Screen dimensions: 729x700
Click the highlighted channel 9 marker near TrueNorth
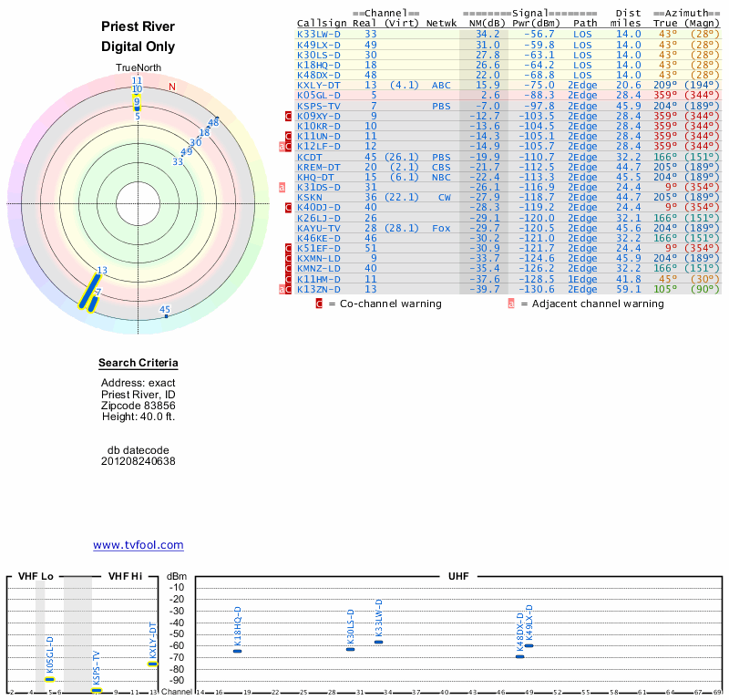137,102
